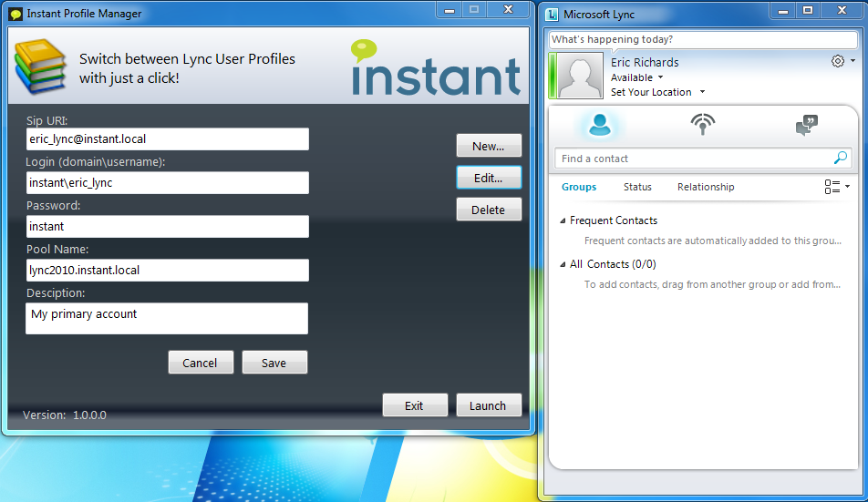
Task: Click the What's happening today note box
Action: pos(703,40)
